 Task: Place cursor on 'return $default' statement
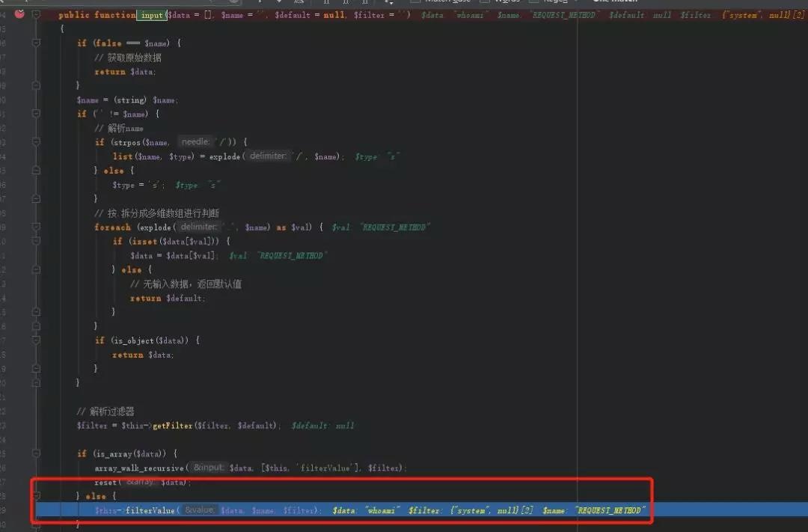(168, 298)
